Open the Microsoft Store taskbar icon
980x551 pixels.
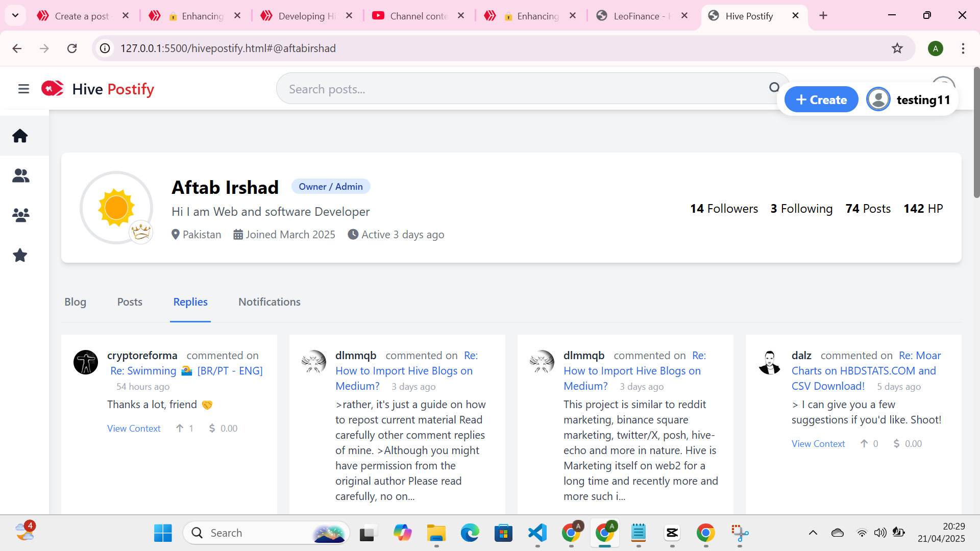click(503, 533)
